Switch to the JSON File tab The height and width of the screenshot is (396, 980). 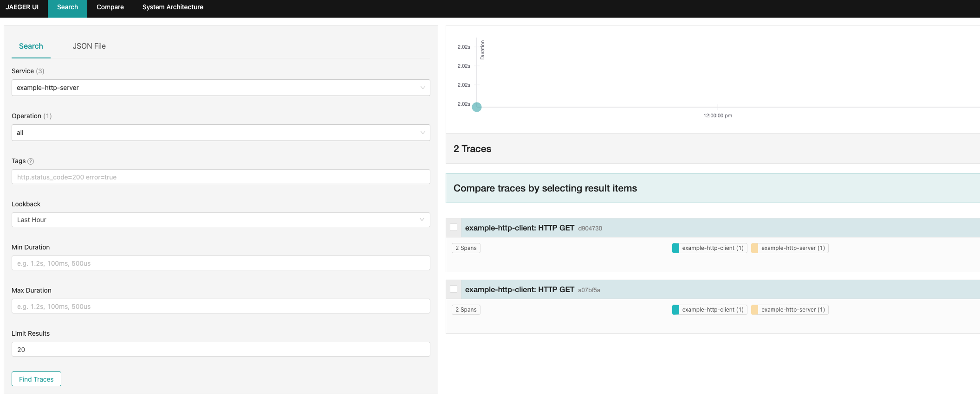[x=89, y=46]
